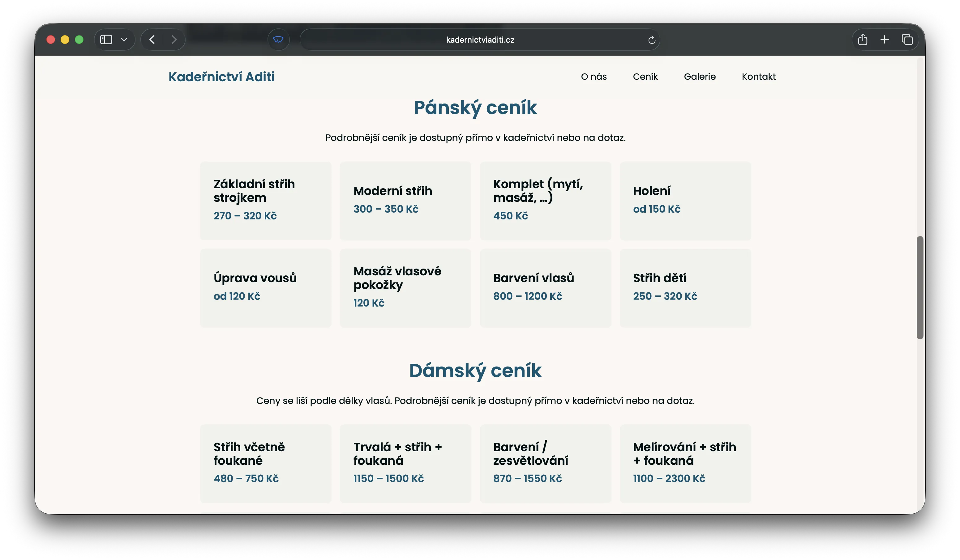Show the tab overview icon
The image size is (960, 560).
tap(907, 40)
